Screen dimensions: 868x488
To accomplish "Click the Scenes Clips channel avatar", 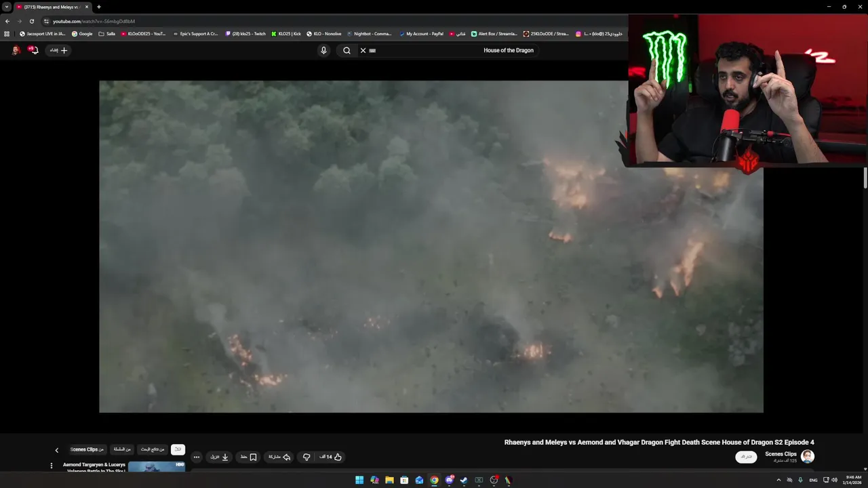I will [x=808, y=457].
